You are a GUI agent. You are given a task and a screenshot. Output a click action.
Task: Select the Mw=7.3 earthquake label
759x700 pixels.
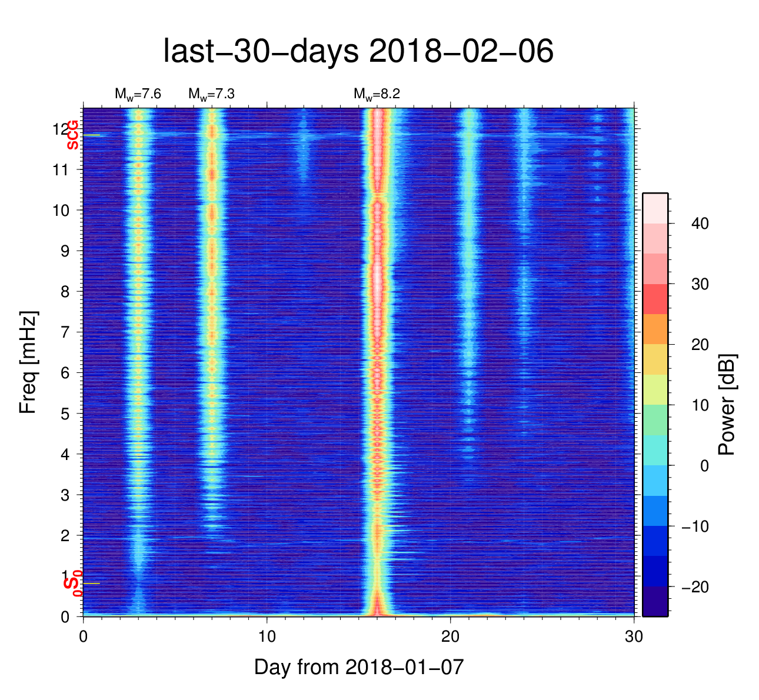coord(211,94)
